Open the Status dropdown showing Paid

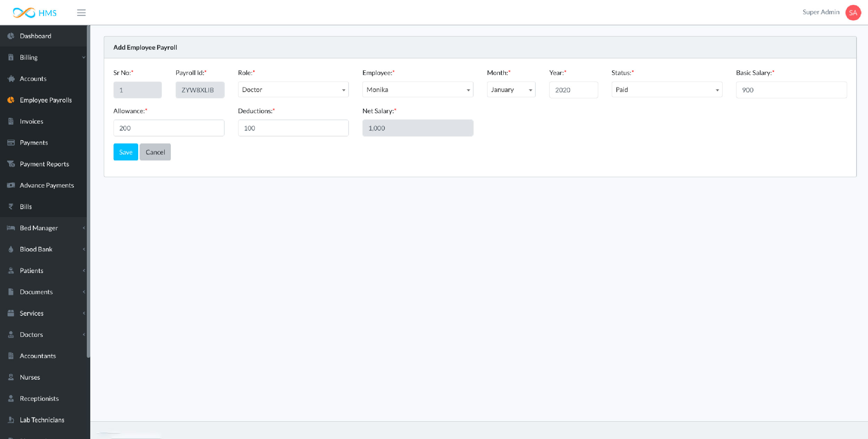click(666, 90)
